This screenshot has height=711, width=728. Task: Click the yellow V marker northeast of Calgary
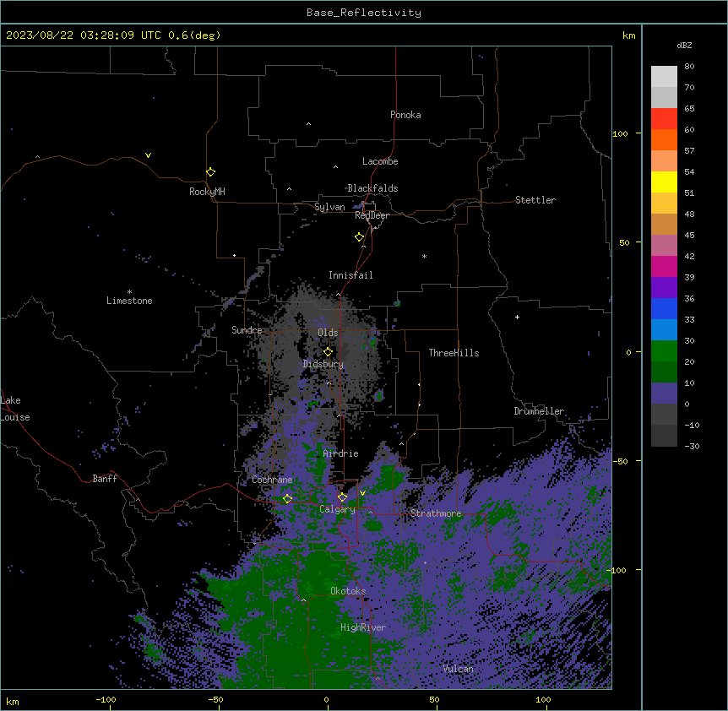362,493
